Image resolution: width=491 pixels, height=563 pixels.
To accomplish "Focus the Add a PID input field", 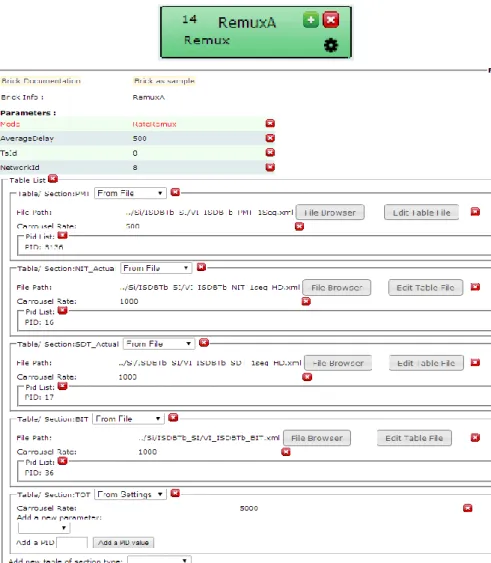I will (72, 543).
